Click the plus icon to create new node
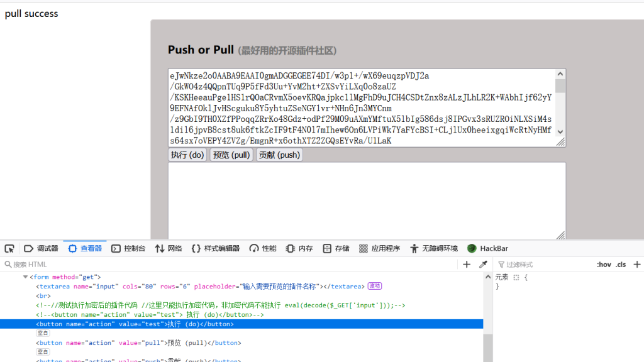 pos(467,265)
